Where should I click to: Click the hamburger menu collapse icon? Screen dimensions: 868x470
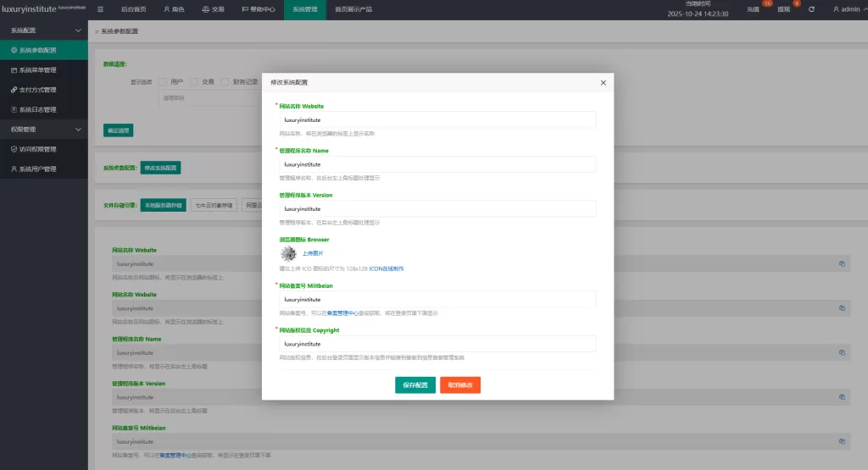tap(101, 9)
